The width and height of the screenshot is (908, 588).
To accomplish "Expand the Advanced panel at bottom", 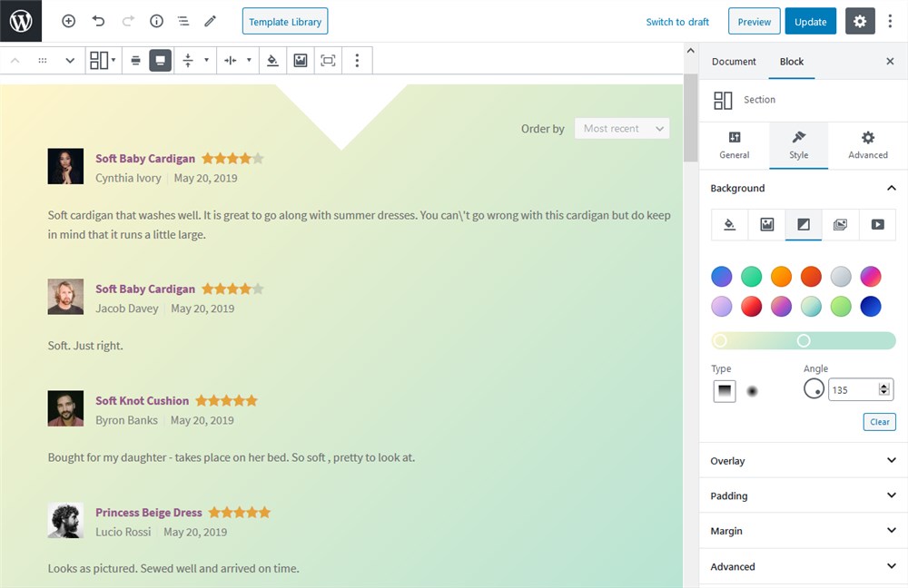I will point(804,566).
